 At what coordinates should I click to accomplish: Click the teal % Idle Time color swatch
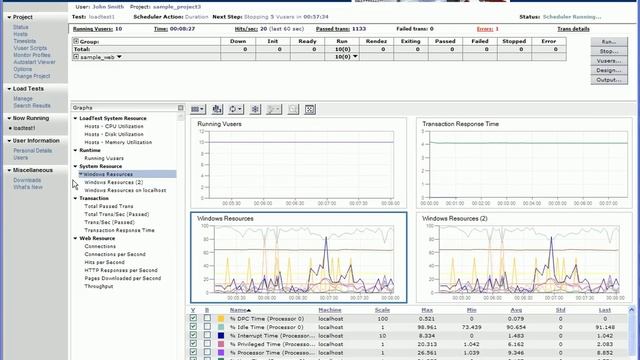point(221,327)
